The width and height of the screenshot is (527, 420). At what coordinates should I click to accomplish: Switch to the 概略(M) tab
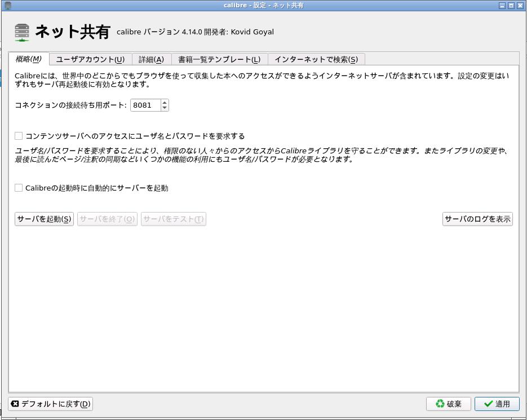29,59
